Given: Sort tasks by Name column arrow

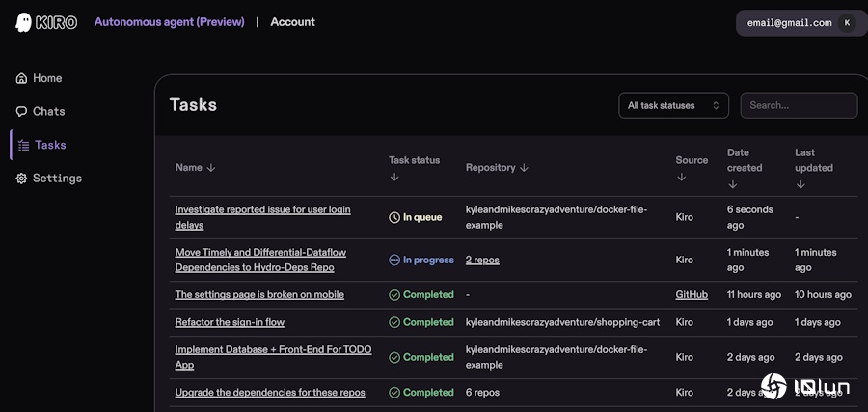Looking at the screenshot, I should [211, 168].
